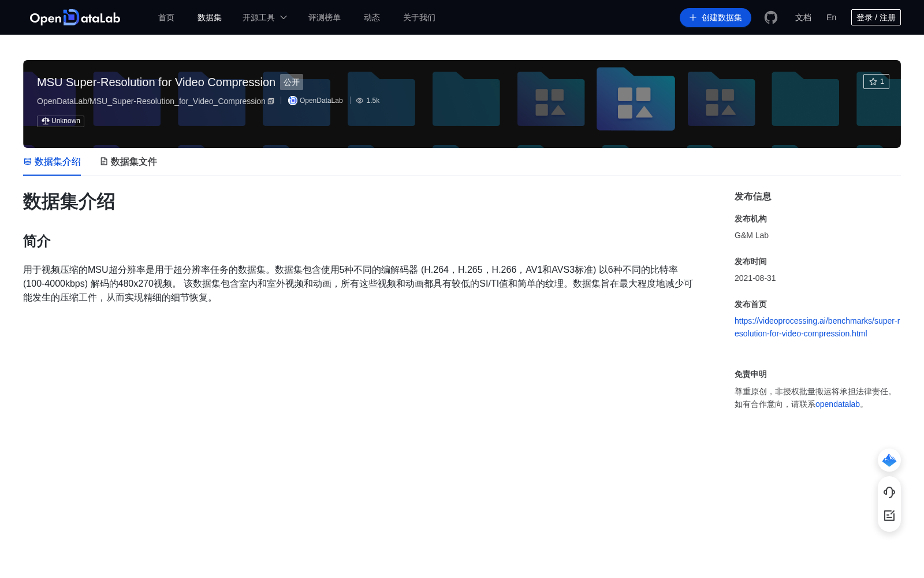Click the eye views icon by 1.5k
The width and height of the screenshot is (924, 578).
(360, 101)
